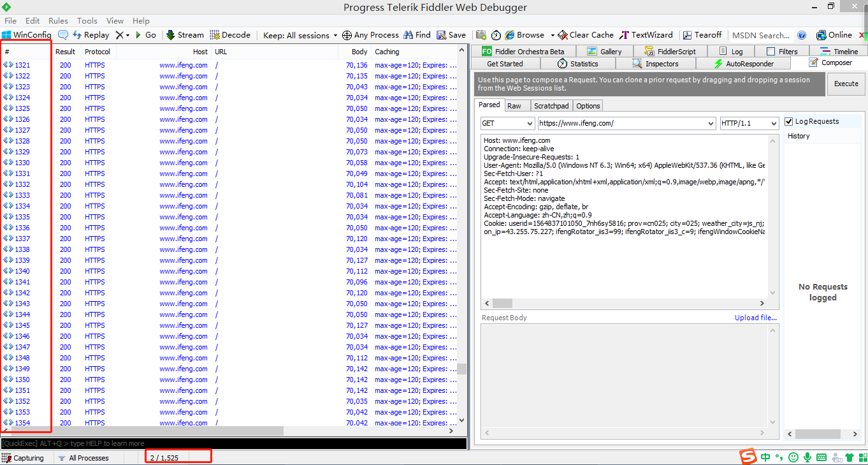Open the Sogou emoji smiley icon
Image resolution: width=868 pixels, height=465 pixels.
pos(793,457)
